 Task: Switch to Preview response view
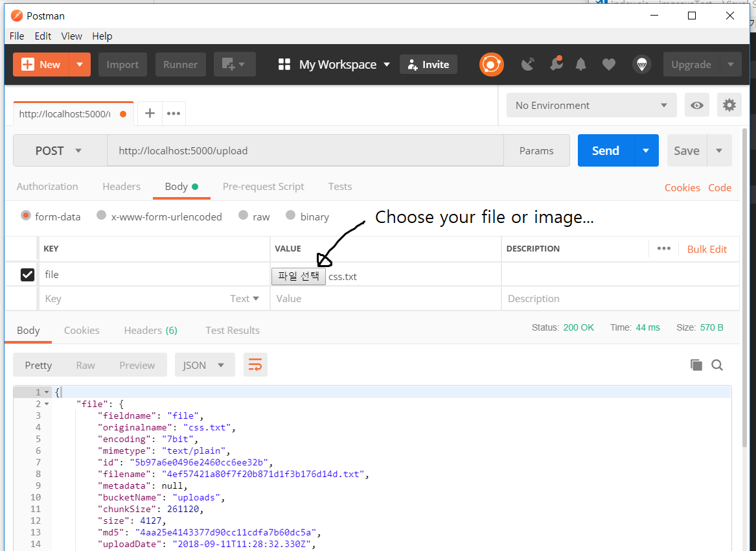(x=137, y=365)
